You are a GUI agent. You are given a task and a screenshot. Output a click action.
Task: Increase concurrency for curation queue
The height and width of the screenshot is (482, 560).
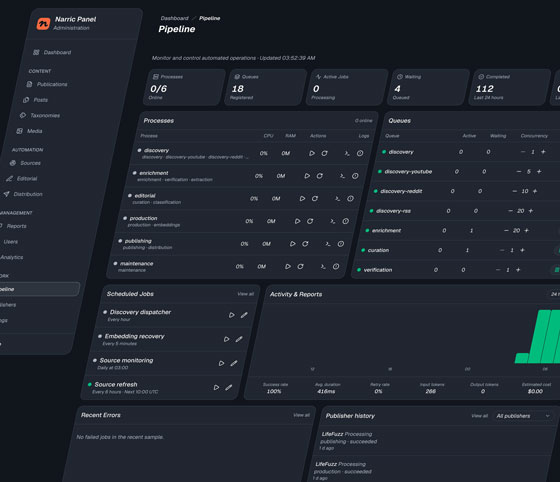[522, 250]
